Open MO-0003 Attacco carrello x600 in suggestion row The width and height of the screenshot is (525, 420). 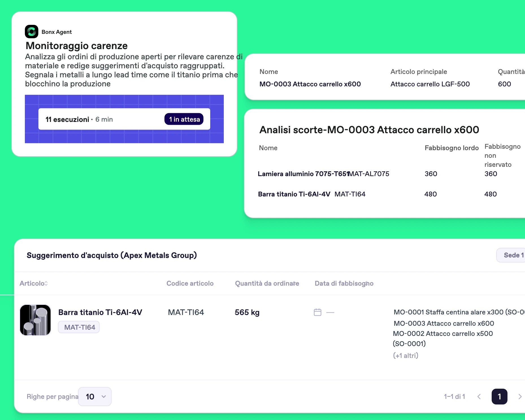[444, 323]
